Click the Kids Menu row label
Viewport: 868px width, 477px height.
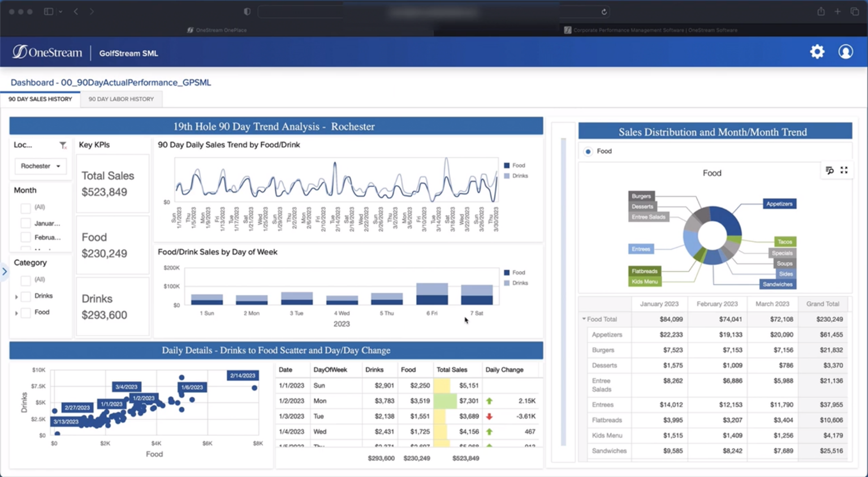tap(607, 436)
